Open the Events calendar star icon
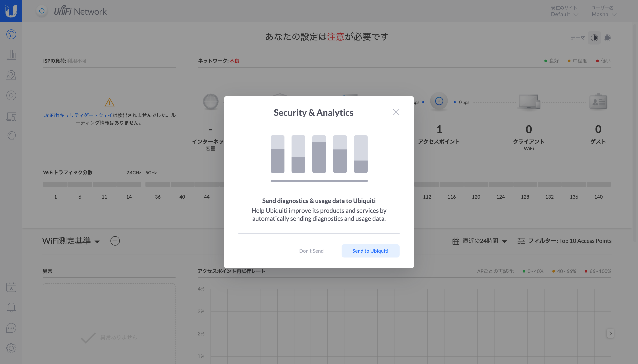The width and height of the screenshot is (638, 364). pos(11,287)
